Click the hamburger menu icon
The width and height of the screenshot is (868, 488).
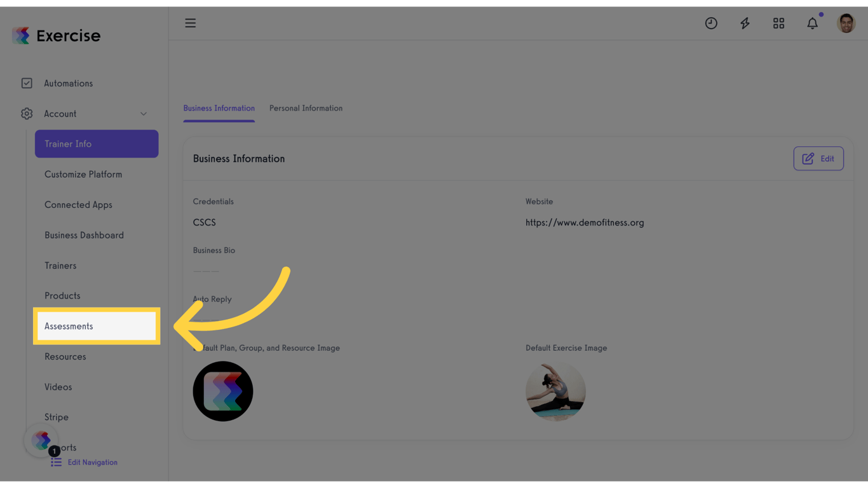pyautogui.click(x=190, y=23)
